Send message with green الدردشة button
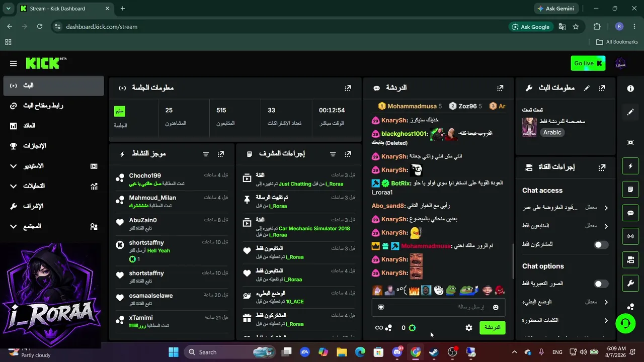 click(492, 328)
